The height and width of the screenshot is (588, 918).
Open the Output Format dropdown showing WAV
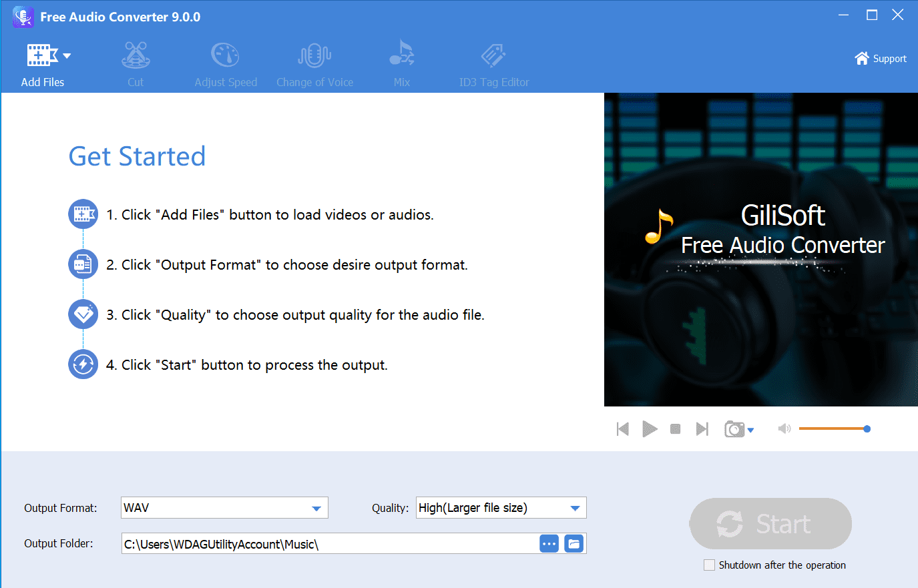(x=224, y=508)
